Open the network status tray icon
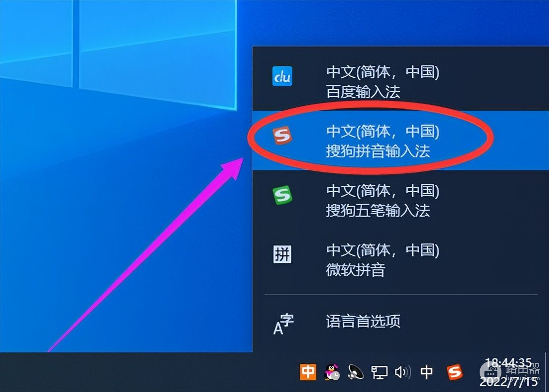Image resolution: width=549 pixels, height=392 pixels. pos(380,372)
